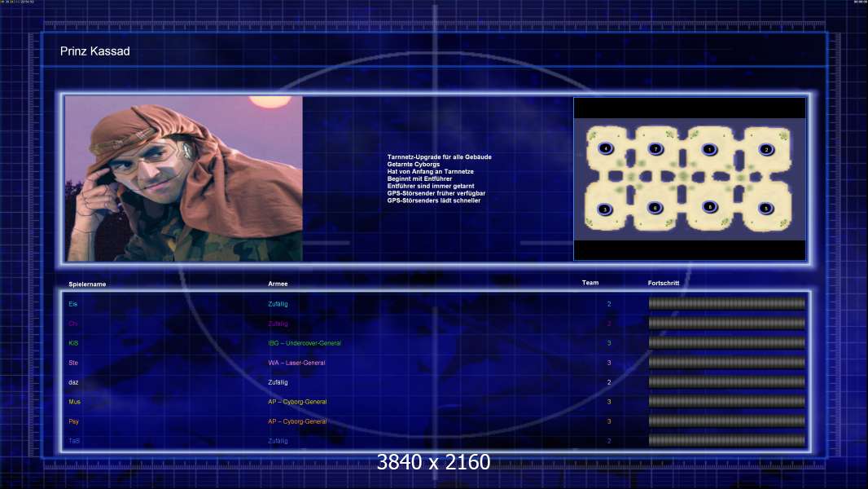Click the progress bar for player Chi
Screen dimensions: 868x489
coord(727,323)
